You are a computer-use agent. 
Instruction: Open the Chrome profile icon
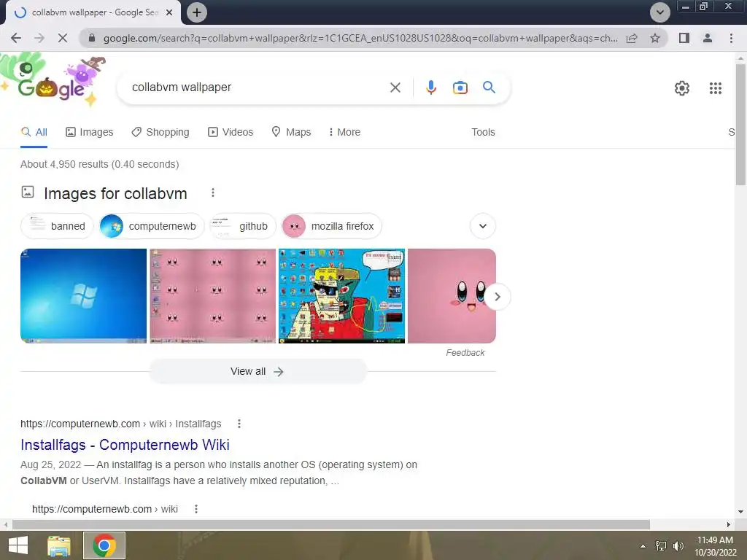coord(708,38)
